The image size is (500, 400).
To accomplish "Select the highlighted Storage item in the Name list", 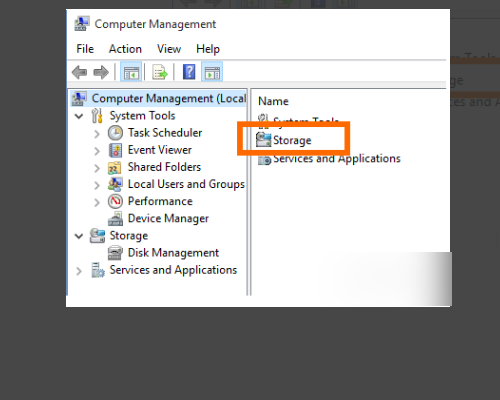I will [x=292, y=140].
